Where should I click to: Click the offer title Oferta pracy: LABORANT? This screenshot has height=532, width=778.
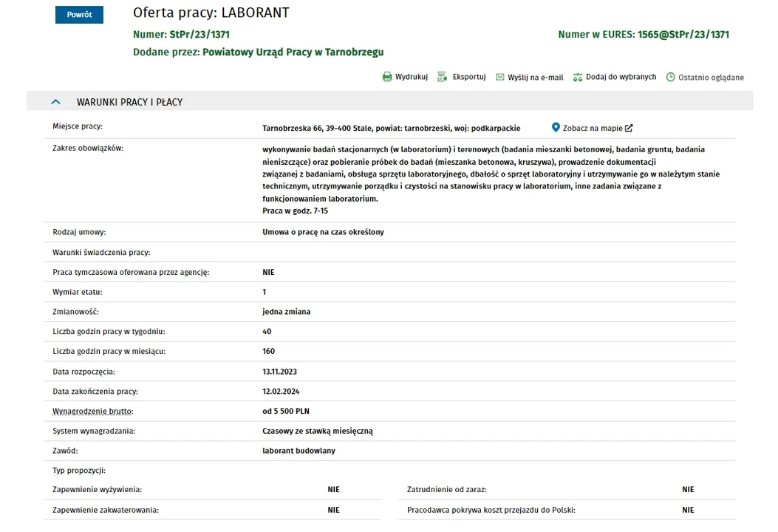[x=211, y=13]
